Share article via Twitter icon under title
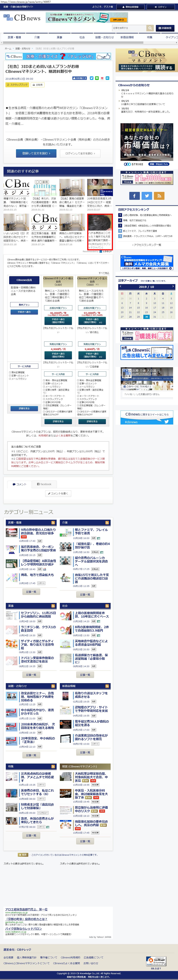Image resolution: width=178 pixels, height=980 pixels. coord(91,78)
